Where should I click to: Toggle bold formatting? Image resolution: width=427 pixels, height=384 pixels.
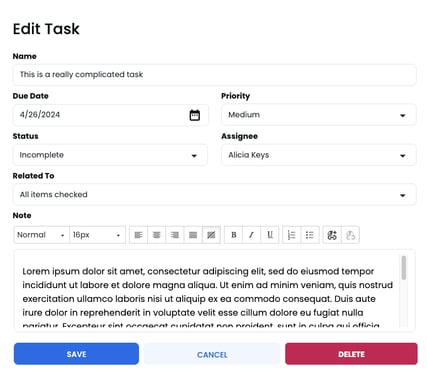click(234, 235)
